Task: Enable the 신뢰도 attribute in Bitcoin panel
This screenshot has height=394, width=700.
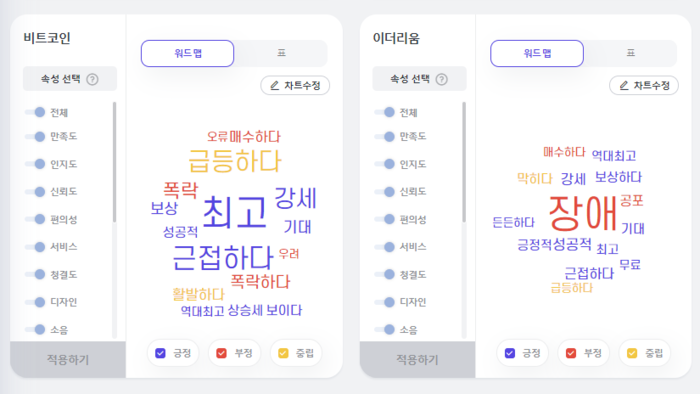Action: coord(35,192)
